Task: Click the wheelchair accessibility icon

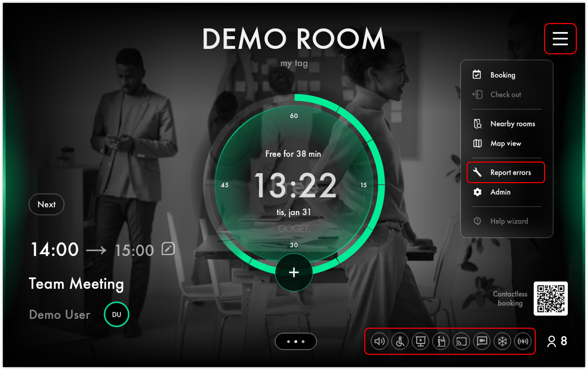Action: [x=400, y=341]
